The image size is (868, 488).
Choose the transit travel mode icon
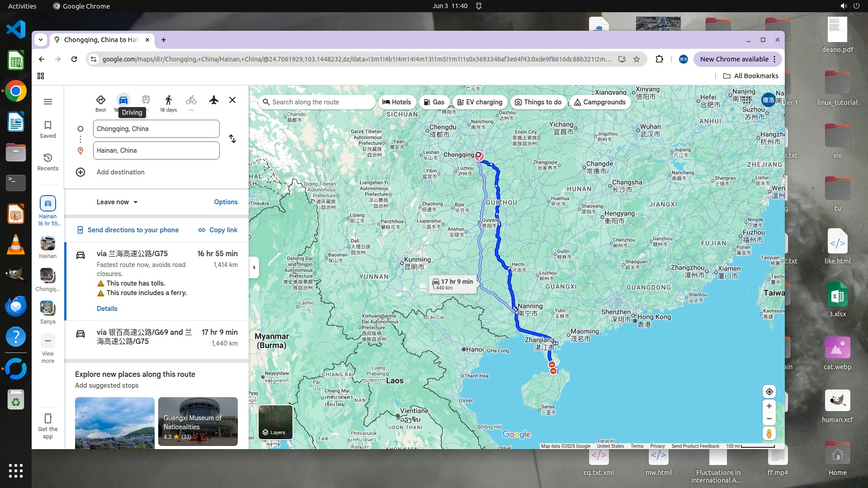pos(146,100)
